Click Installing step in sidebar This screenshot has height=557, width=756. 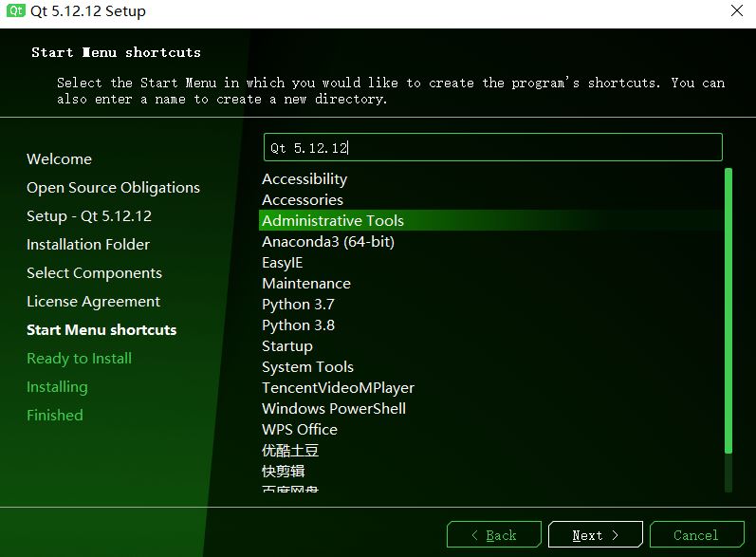pyautogui.click(x=57, y=386)
